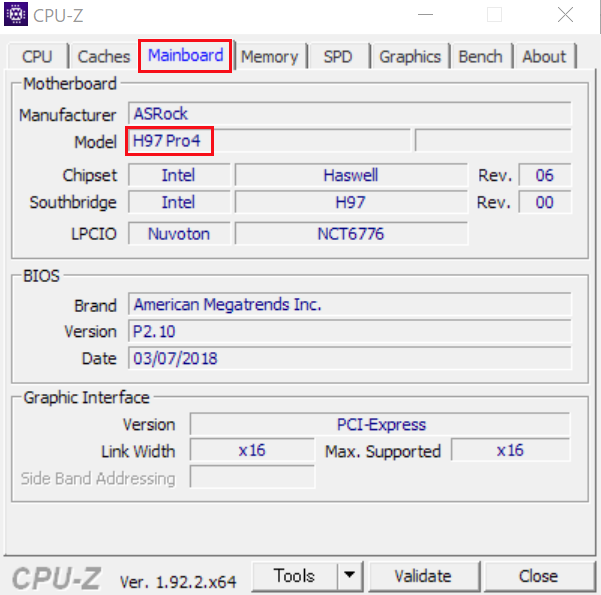The image size is (601, 595).
Task: Click the Southbridge label
Action: tap(73, 202)
